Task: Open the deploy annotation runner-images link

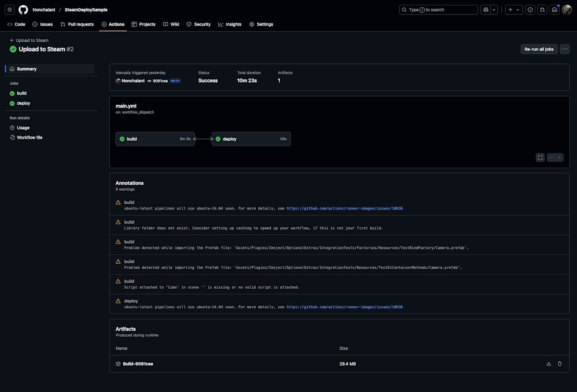Action: coord(345,307)
